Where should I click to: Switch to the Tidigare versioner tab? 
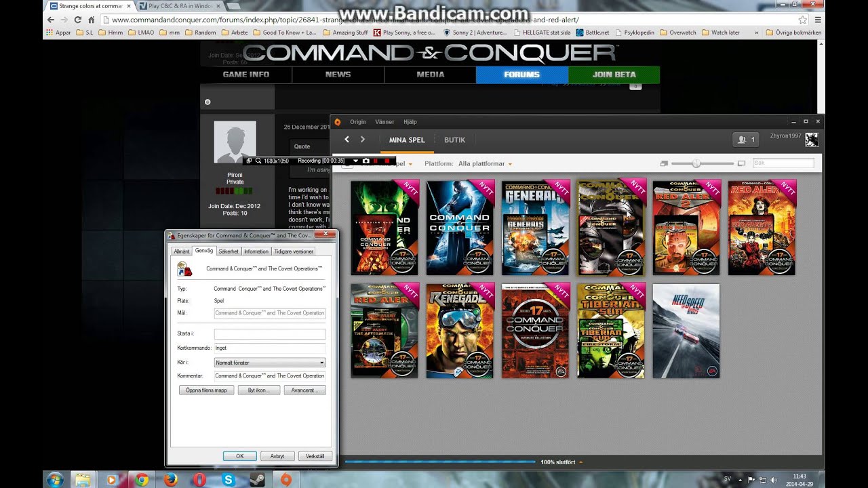pyautogui.click(x=294, y=251)
